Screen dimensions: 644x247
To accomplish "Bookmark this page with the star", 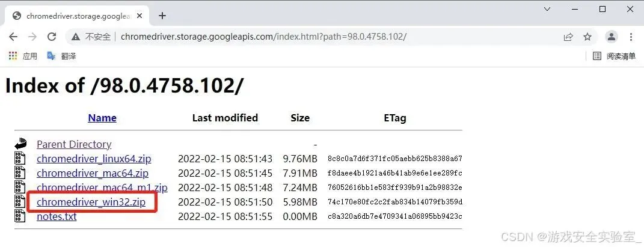I will pos(587,37).
